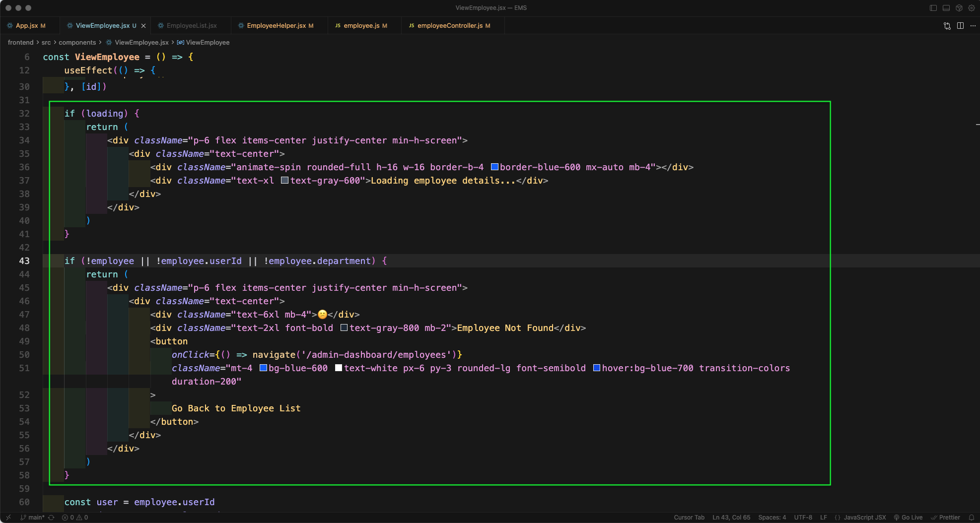Image resolution: width=980 pixels, height=523 pixels.
Task: Toggle the AI pane cube icon
Action: pyautogui.click(x=959, y=8)
